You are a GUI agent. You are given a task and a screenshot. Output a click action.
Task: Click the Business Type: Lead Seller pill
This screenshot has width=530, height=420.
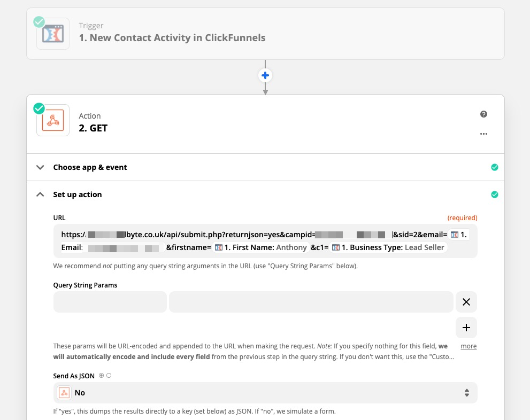coord(388,247)
